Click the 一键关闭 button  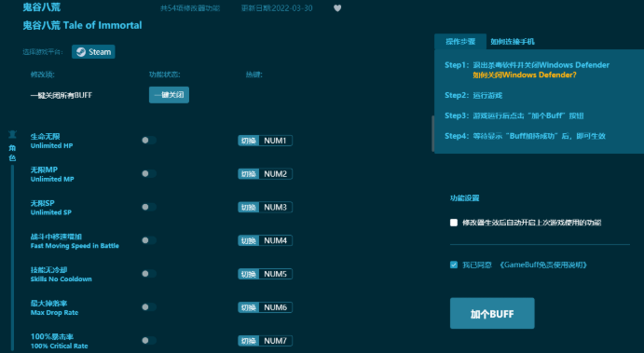(169, 95)
